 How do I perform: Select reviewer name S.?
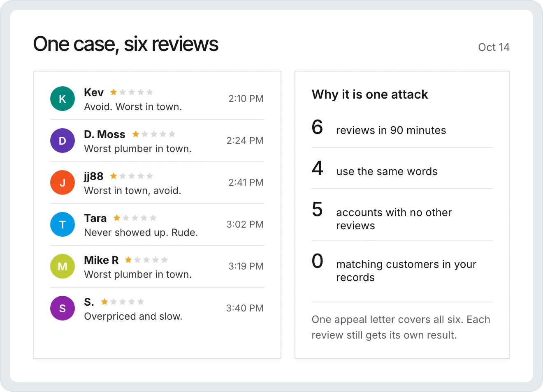(89, 302)
